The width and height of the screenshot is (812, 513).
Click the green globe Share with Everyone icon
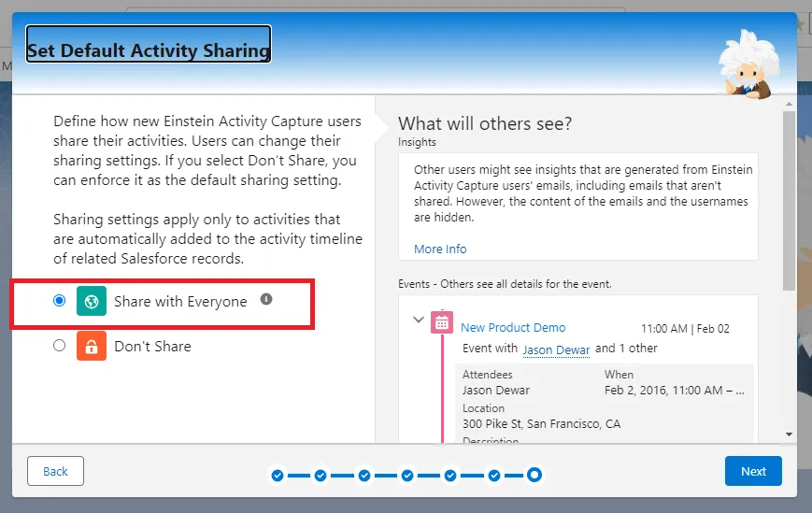92,302
